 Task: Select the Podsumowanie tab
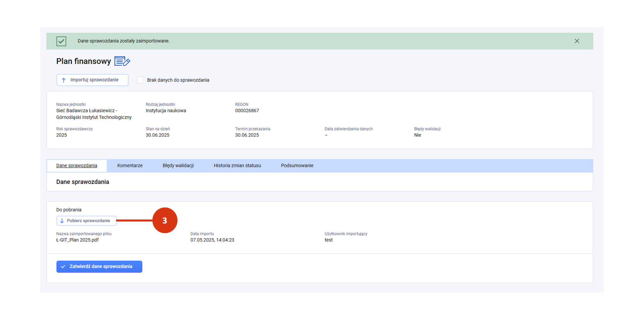point(297,166)
